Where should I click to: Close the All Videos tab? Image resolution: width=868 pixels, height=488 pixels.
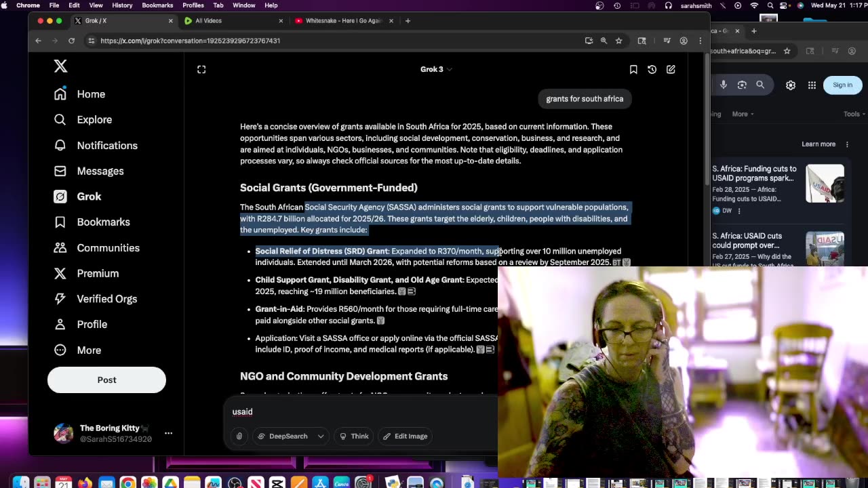[x=281, y=21]
